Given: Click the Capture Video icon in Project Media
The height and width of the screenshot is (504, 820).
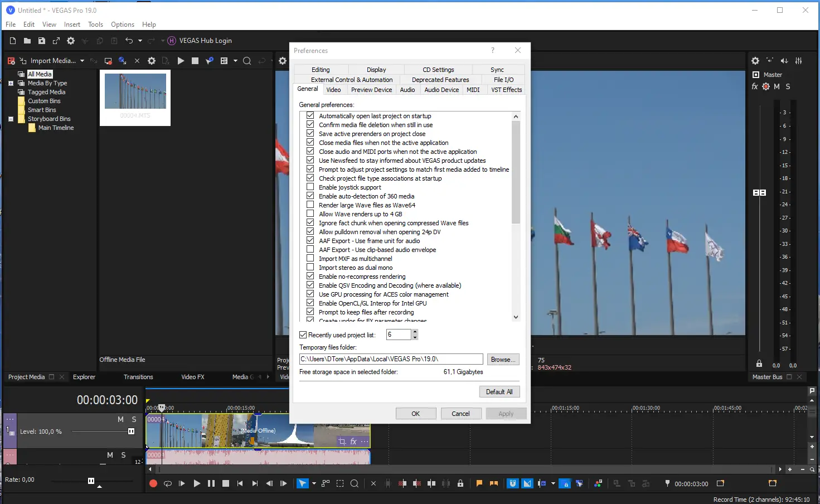Looking at the screenshot, I should [x=108, y=61].
